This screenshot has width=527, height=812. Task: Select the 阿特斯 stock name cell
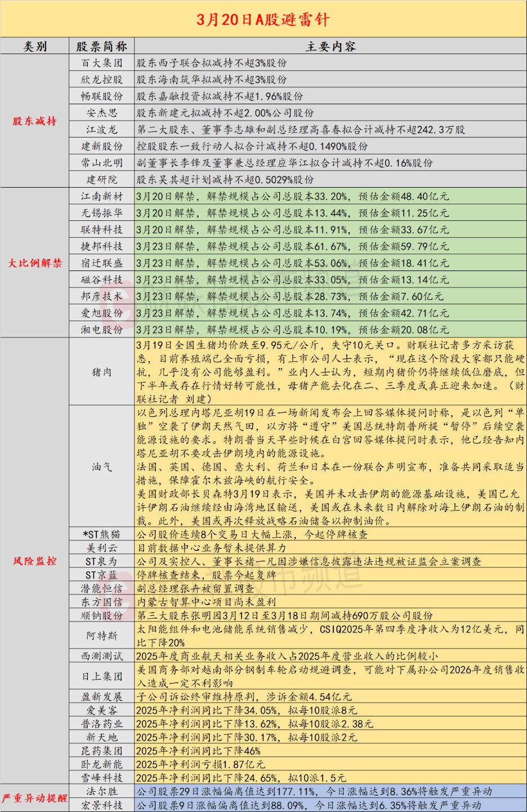click(102, 636)
